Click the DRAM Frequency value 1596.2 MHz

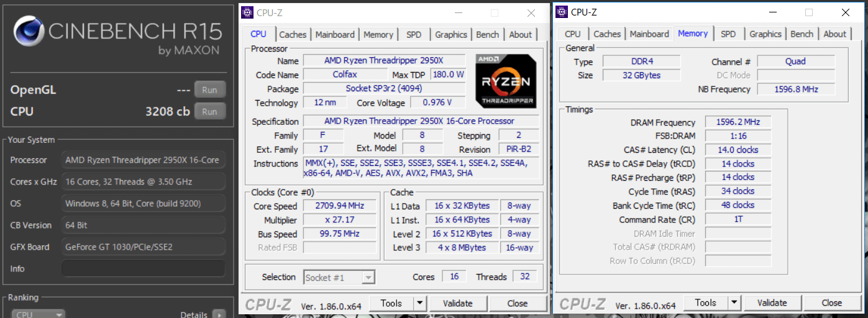[x=738, y=122]
